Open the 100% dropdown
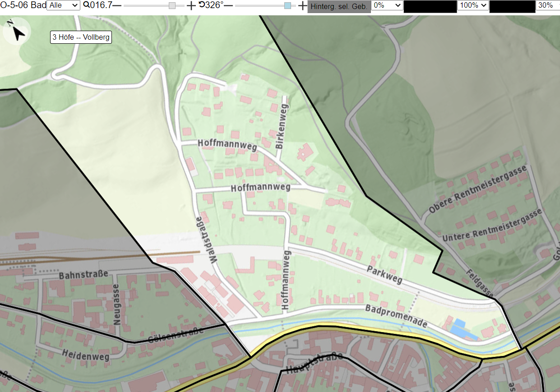Viewport: 560px width, 392px height. tap(473, 5)
